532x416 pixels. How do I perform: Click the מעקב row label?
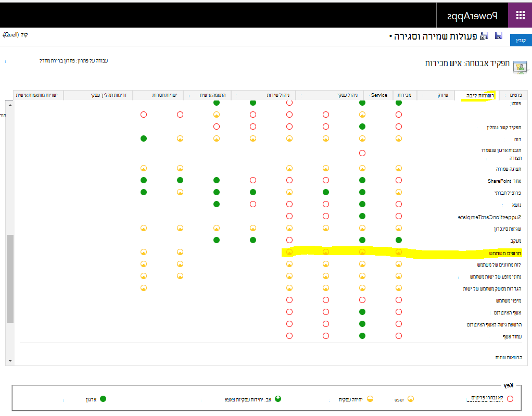click(516, 241)
